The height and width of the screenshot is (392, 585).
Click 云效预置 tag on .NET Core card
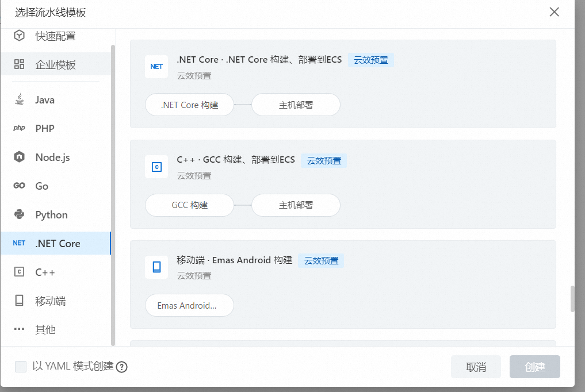point(371,60)
